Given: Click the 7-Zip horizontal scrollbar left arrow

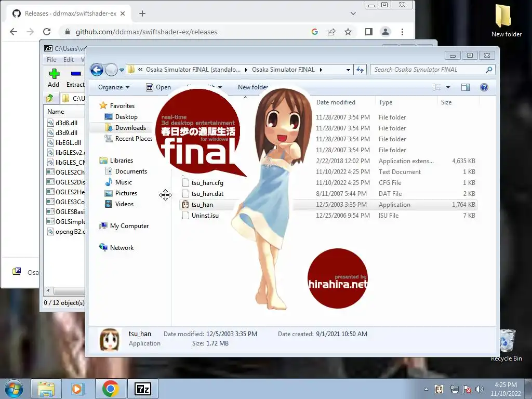Looking at the screenshot, I should click(48, 291).
